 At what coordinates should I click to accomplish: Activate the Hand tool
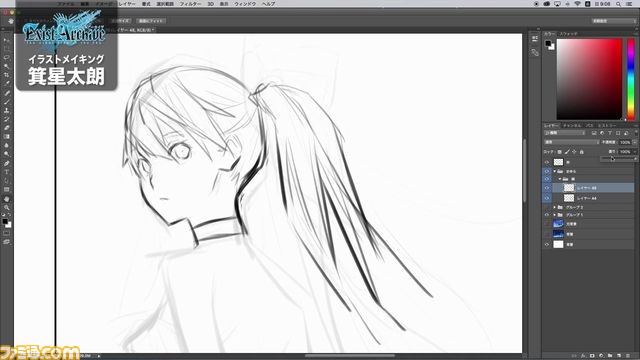[7, 199]
